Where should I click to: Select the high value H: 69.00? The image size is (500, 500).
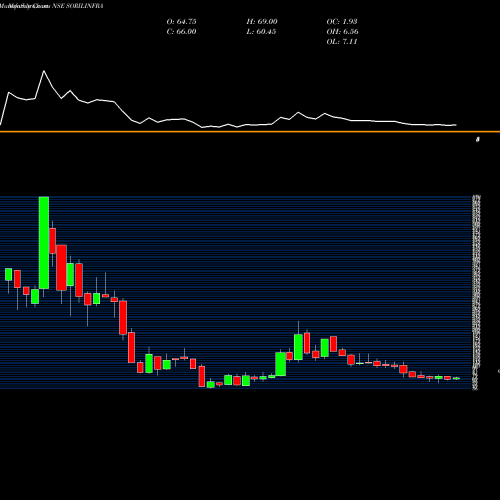[x=262, y=21]
